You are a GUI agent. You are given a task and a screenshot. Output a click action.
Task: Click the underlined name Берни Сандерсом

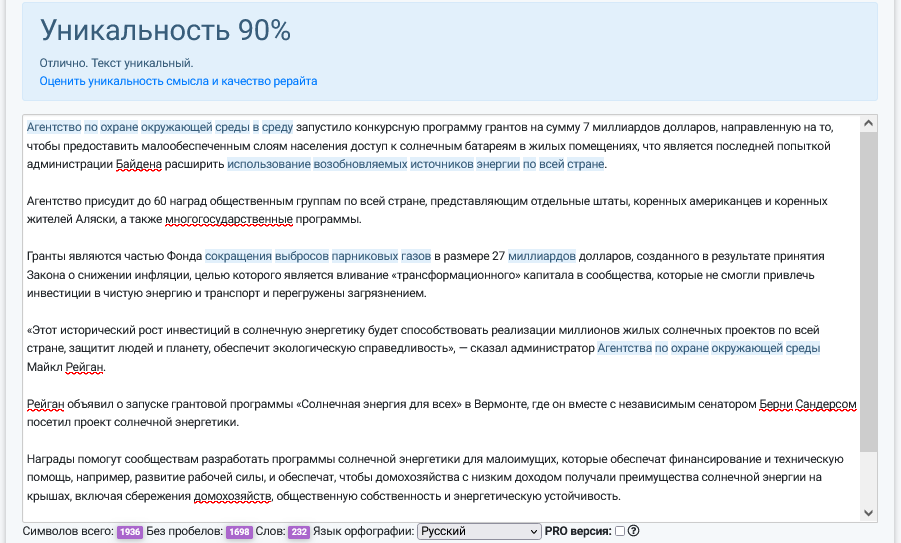(x=808, y=404)
